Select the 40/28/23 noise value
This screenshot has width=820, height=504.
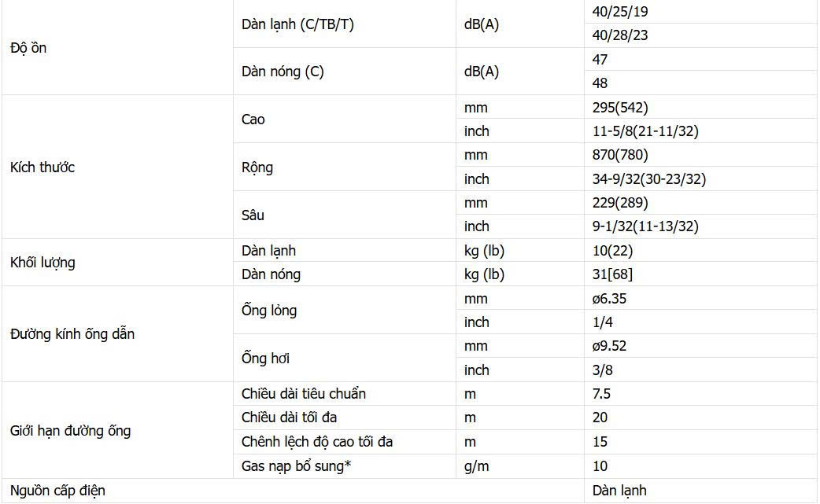click(620, 35)
